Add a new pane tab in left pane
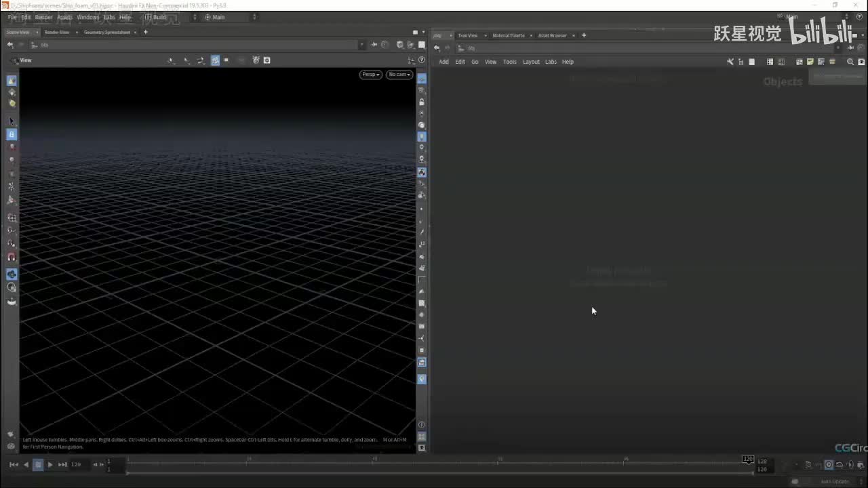Viewport: 868px width, 488px height. 145,32
